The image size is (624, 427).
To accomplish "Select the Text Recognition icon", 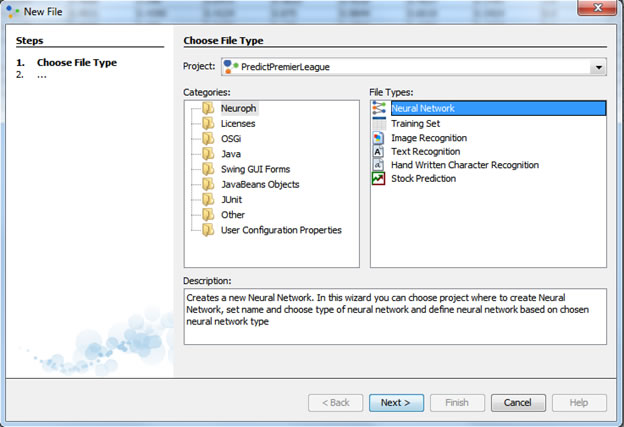I will [x=379, y=152].
